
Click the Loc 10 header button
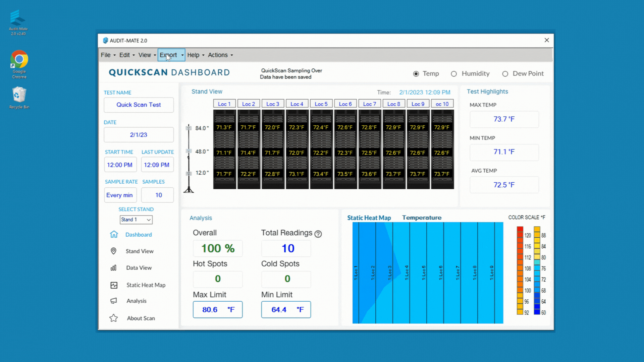click(x=442, y=104)
